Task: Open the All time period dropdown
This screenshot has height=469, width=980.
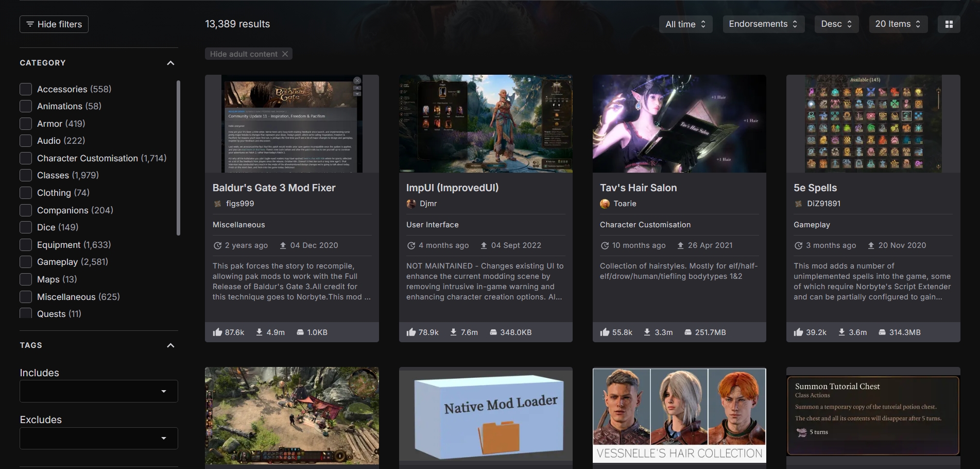Action: click(685, 24)
